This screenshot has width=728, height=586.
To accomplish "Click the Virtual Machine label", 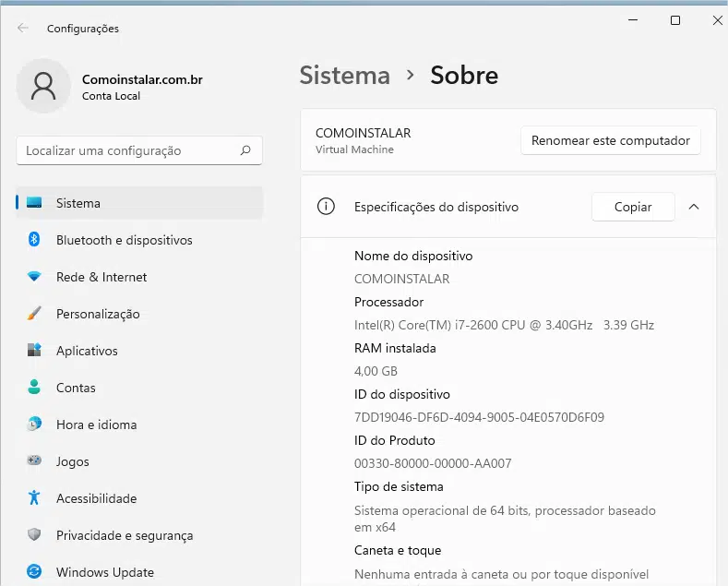I will (354, 149).
